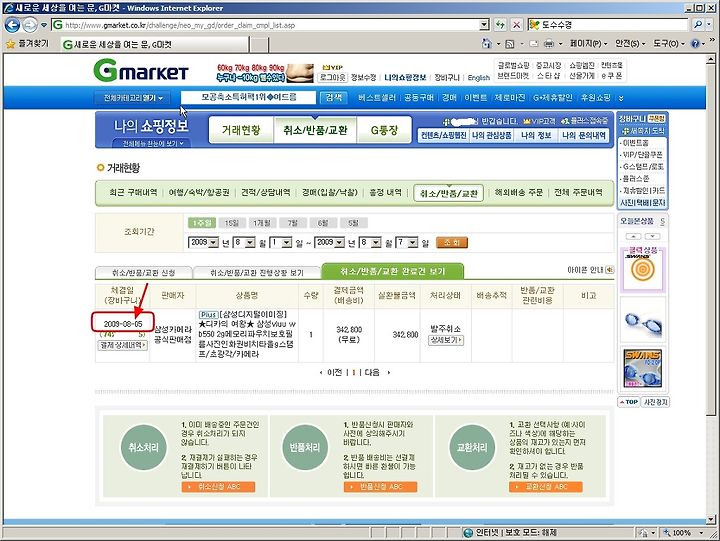Click the 해외배송 주문 link

[x=518, y=192]
